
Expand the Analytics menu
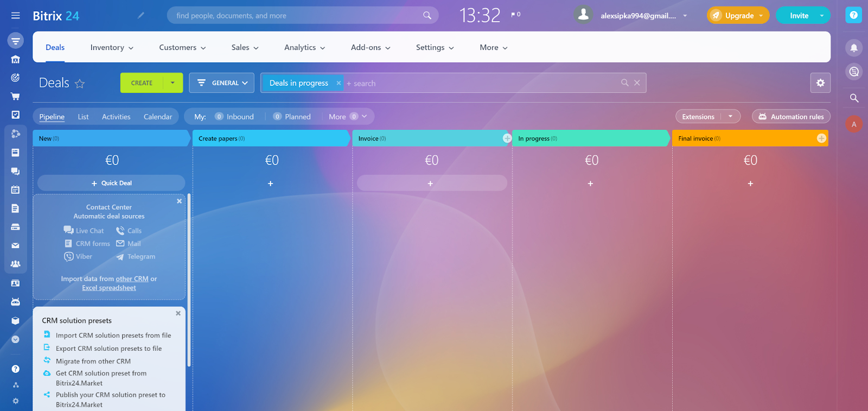pos(304,48)
